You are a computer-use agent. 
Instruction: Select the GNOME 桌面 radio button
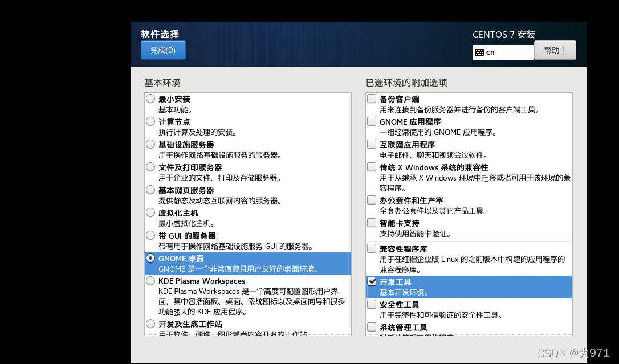(x=150, y=258)
